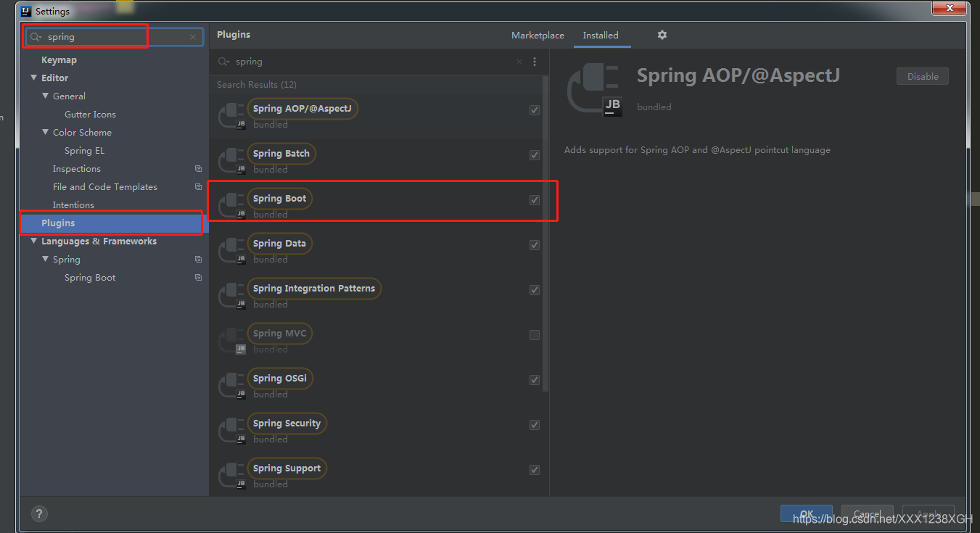Click project-level icon beside Spring Boot tree node
The width and height of the screenshot is (980, 533).
(198, 278)
